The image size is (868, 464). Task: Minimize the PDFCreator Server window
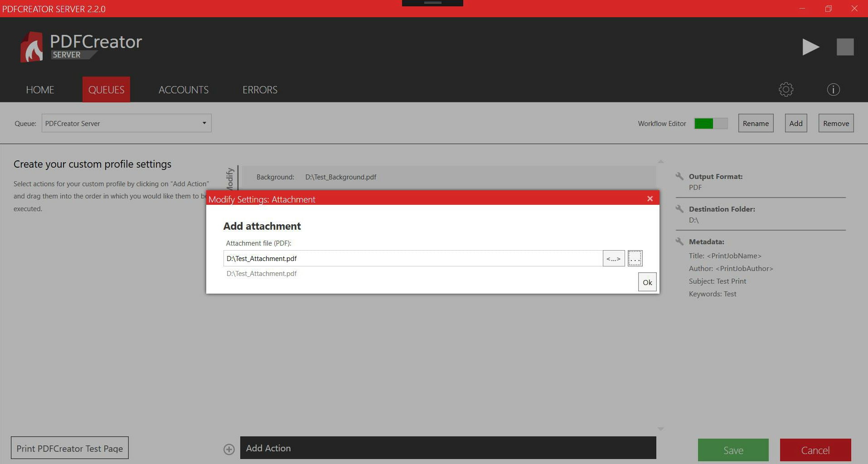(x=802, y=9)
